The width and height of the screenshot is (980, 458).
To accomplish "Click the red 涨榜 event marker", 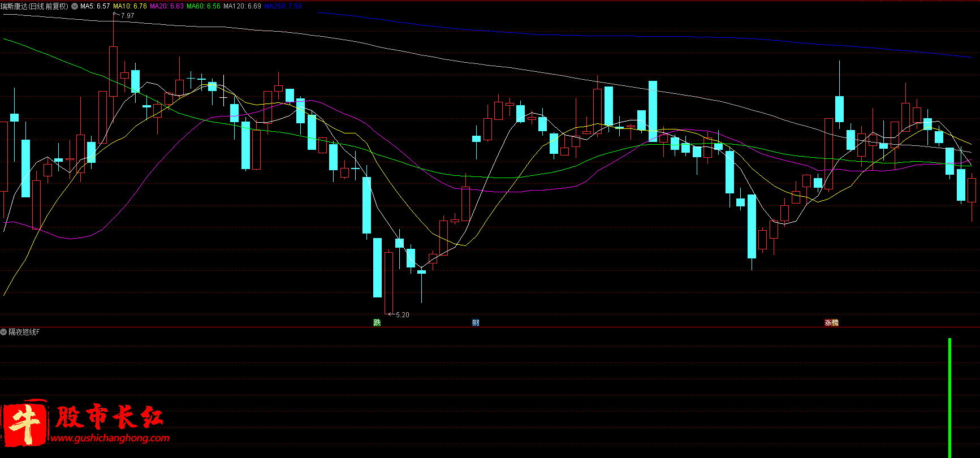I will pyautogui.click(x=831, y=322).
